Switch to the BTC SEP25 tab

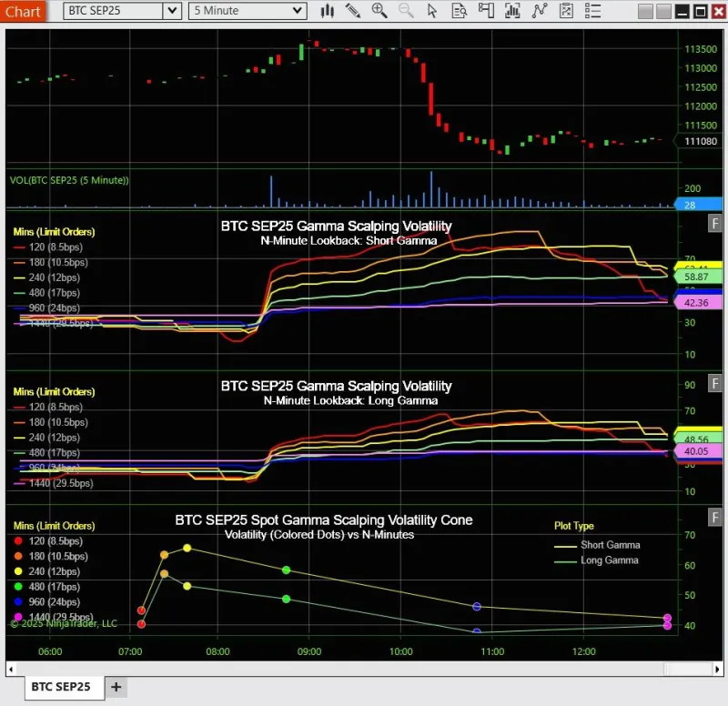click(61, 687)
